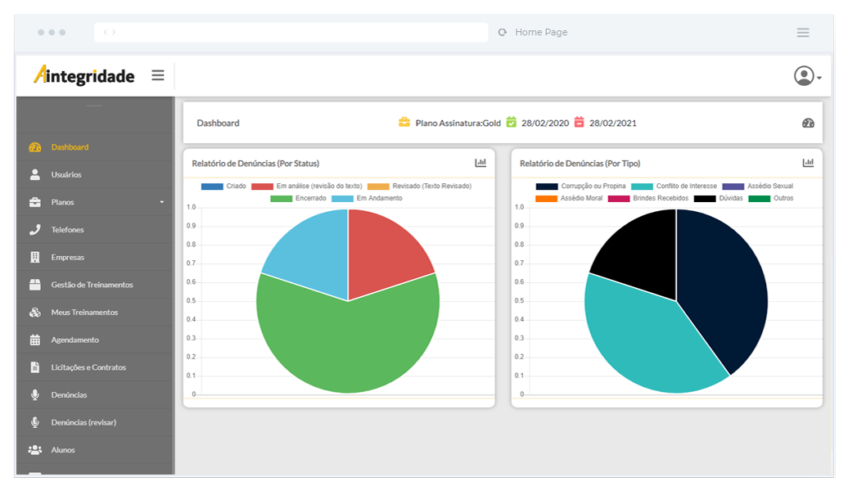848x504 pixels.
Task: Go to Alunos page
Action: point(95,450)
